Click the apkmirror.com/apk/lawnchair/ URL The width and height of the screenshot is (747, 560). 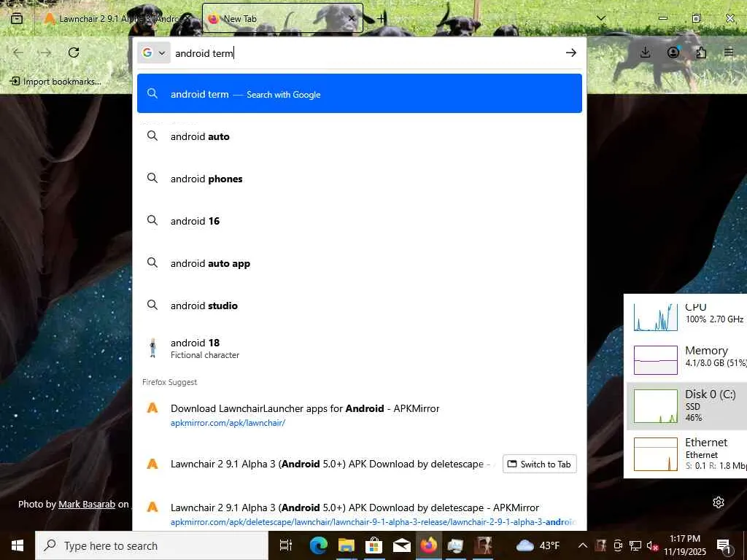click(x=228, y=423)
